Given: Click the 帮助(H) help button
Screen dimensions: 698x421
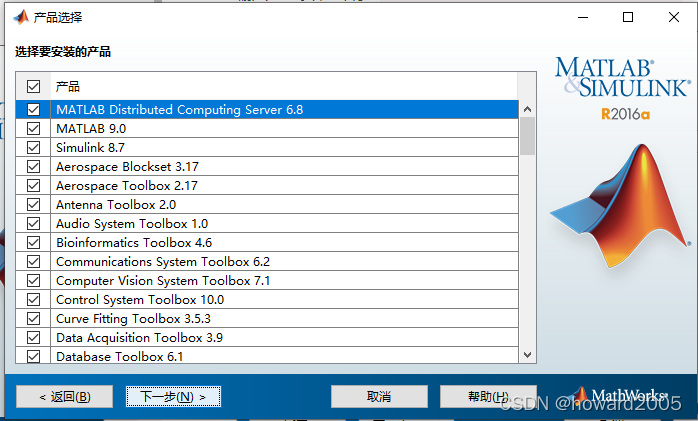Looking at the screenshot, I should click(x=488, y=397).
